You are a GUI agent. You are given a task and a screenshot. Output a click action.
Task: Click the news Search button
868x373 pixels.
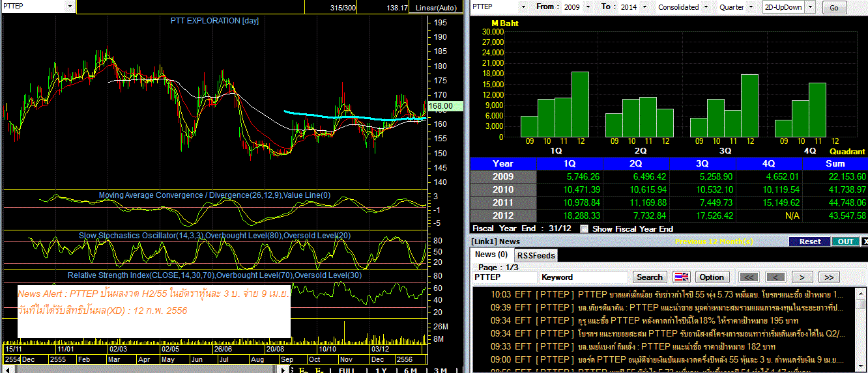point(649,277)
